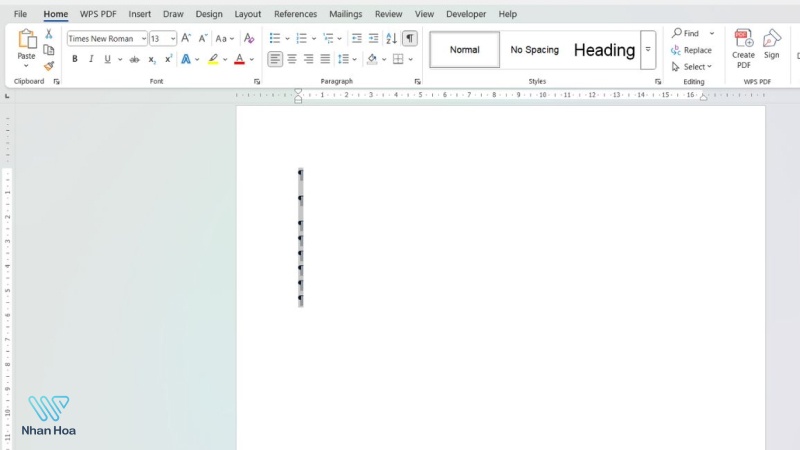Image resolution: width=800 pixels, height=450 pixels.
Task: Apply superscript formatting
Action: (168, 59)
